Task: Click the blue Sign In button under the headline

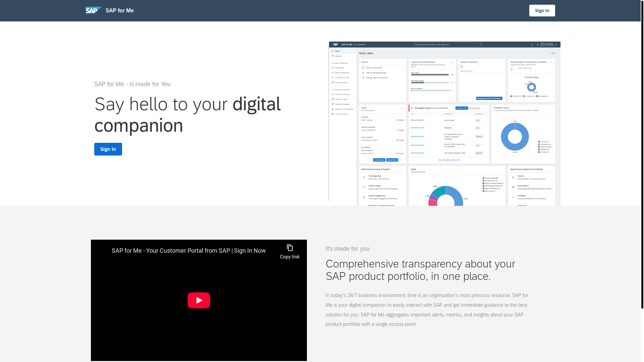Action: [108, 149]
